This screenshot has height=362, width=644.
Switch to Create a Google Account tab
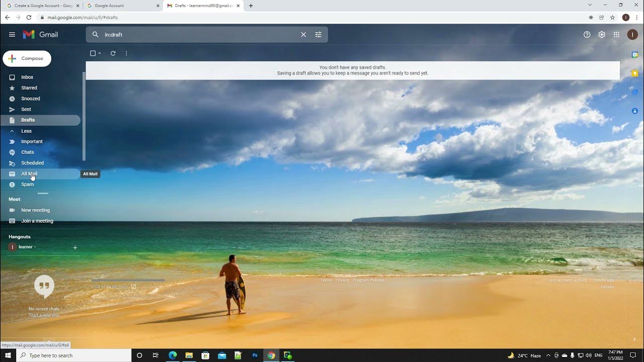point(43,6)
